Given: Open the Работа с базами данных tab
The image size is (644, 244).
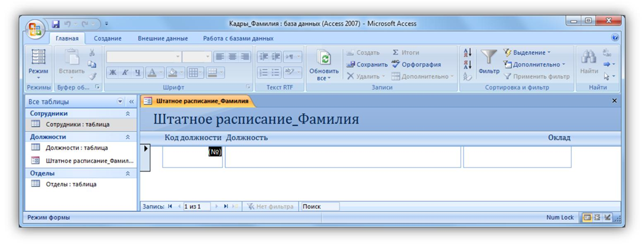Looking at the screenshot, I should point(238,39).
